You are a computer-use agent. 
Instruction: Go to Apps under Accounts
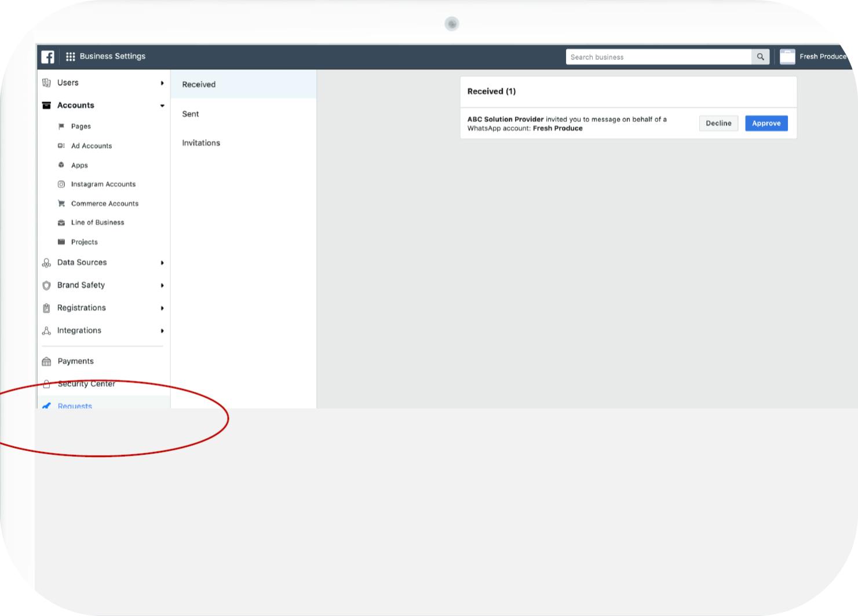pyautogui.click(x=79, y=165)
